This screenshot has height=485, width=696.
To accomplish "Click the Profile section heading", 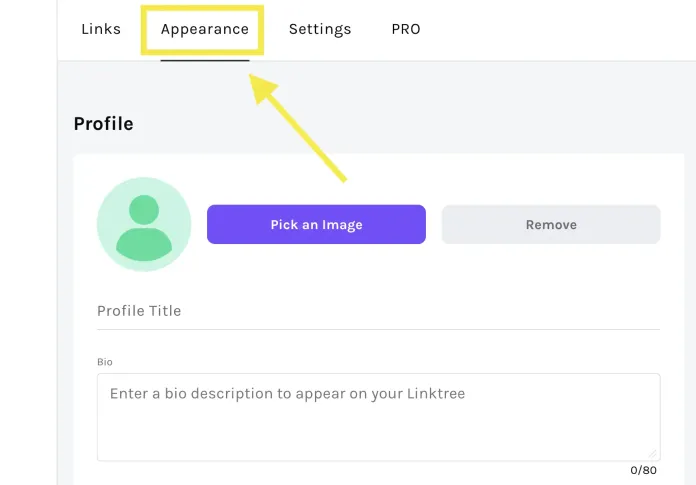I will pyautogui.click(x=103, y=124).
